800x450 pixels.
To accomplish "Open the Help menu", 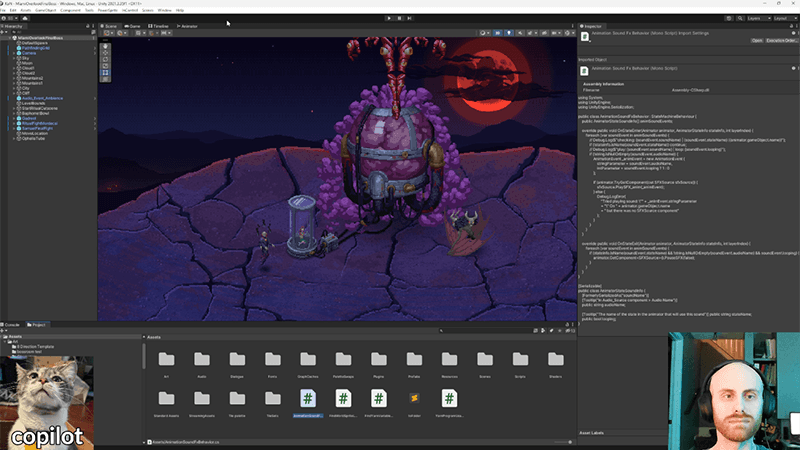I will pos(180,10).
